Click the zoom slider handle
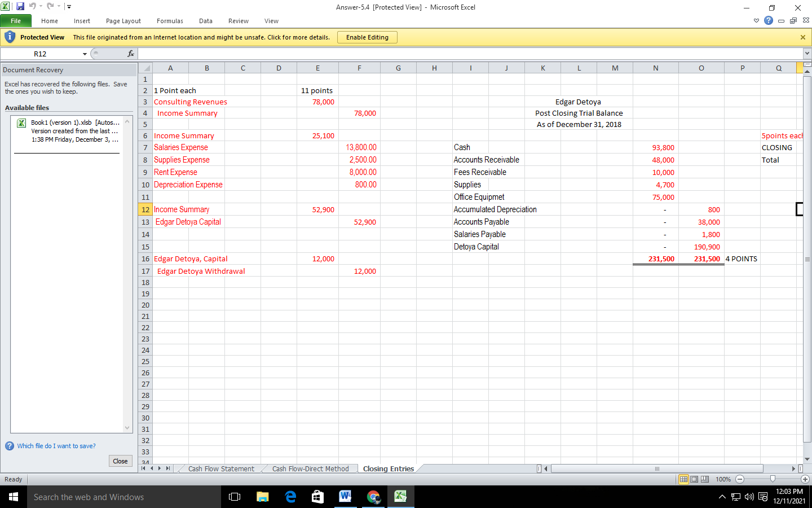Screen dimensions: 812x508 [773, 479]
